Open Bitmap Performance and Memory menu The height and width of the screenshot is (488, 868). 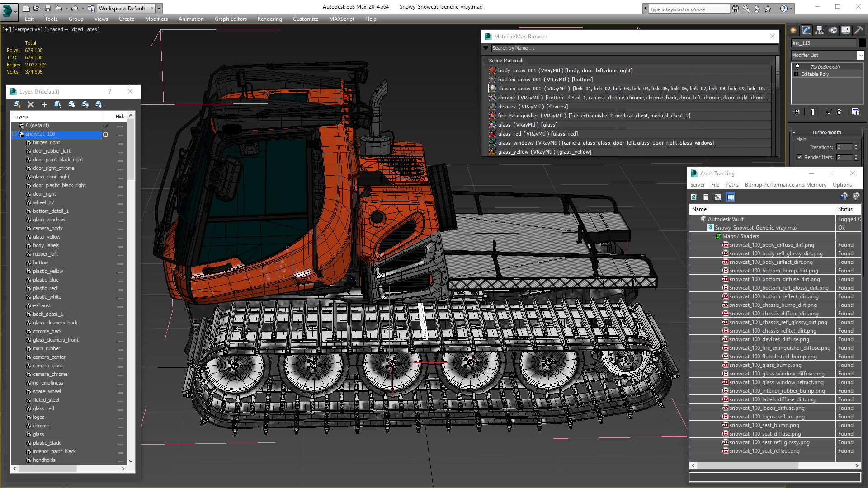785,185
